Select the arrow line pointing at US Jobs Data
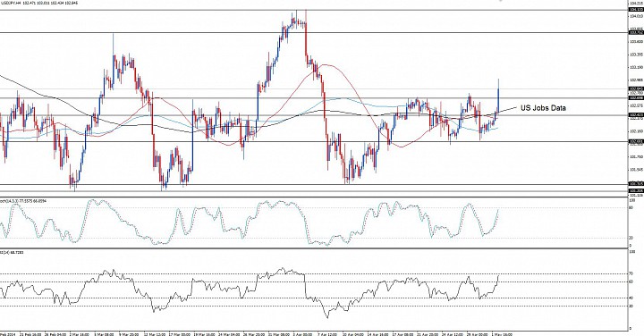644x336 pixels. 507,109
